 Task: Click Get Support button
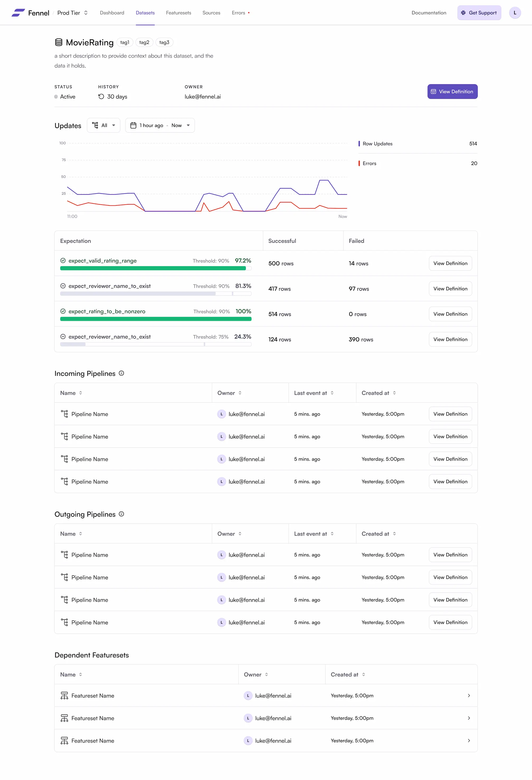tap(479, 13)
